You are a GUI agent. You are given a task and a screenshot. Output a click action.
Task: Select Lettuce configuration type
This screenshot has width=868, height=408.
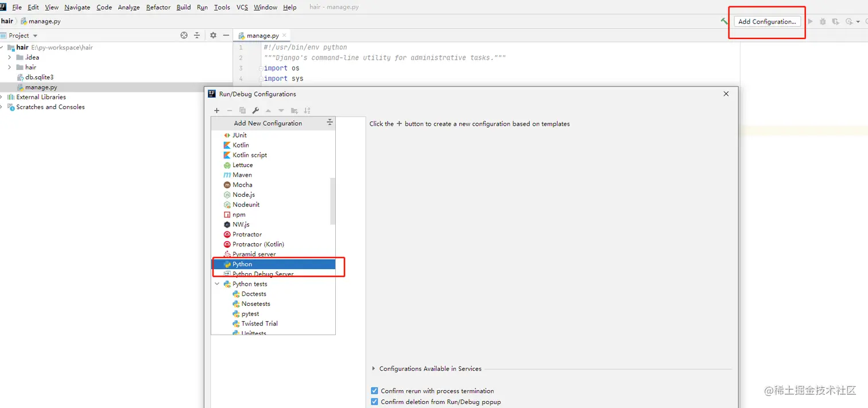[x=273, y=165]
